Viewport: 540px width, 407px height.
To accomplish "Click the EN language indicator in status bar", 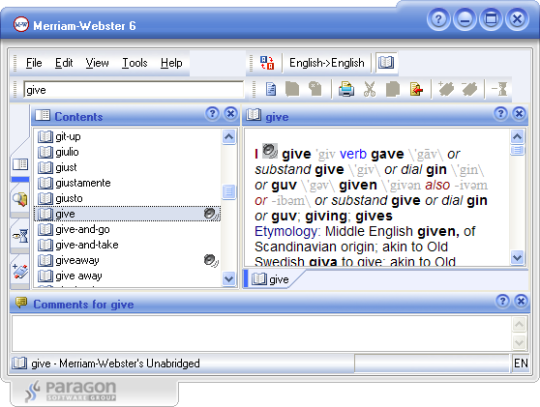I will point(520,363).
